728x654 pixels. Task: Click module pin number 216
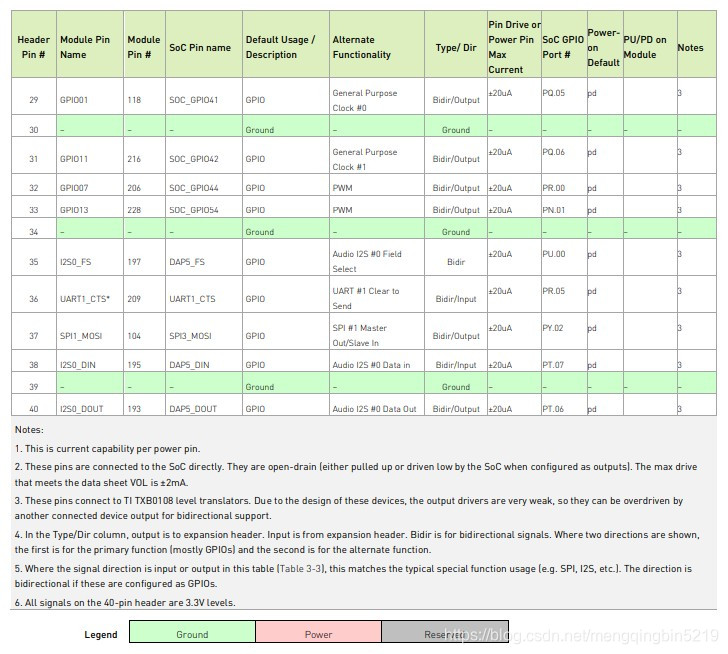pyautogui.click(x=134, y=159)
